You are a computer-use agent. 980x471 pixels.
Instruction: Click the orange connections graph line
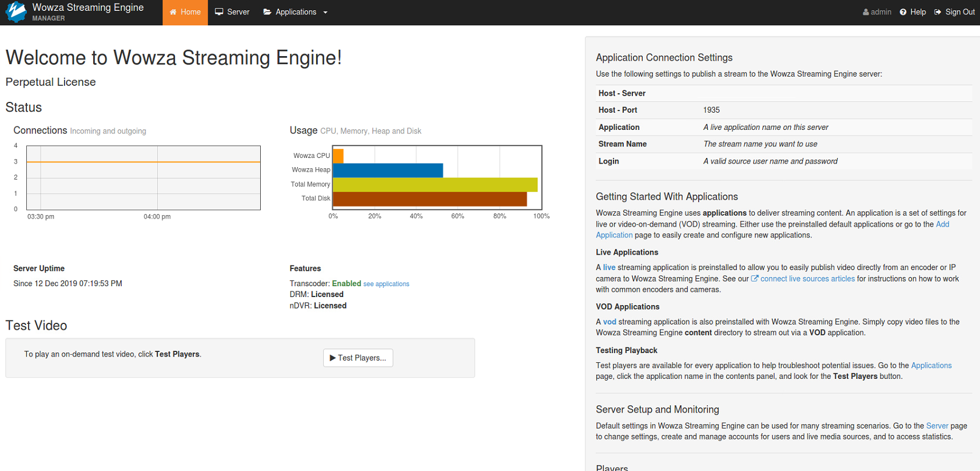(144, 162)
